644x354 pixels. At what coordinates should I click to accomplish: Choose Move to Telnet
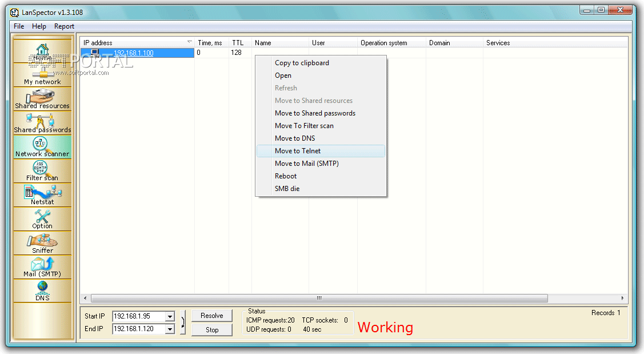click(321, 151)
